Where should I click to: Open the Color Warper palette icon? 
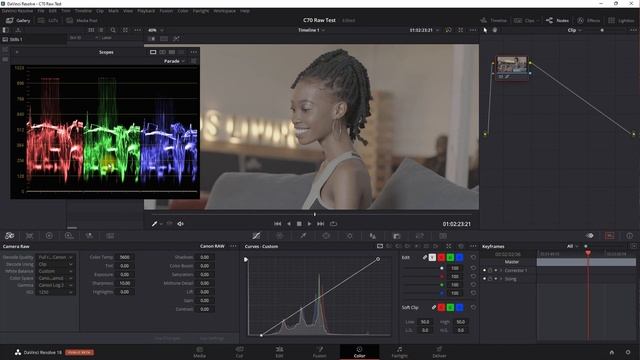[280, 236]
